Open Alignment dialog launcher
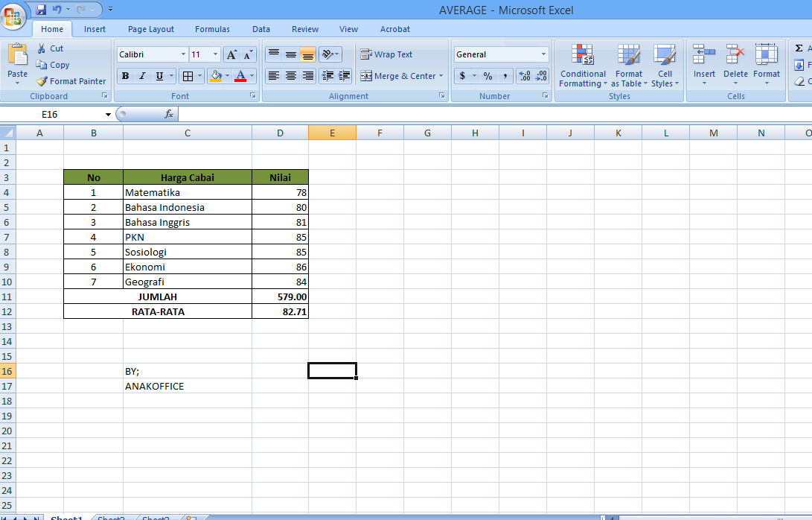Viewport: 812px width, 520px height. (442, 95)
